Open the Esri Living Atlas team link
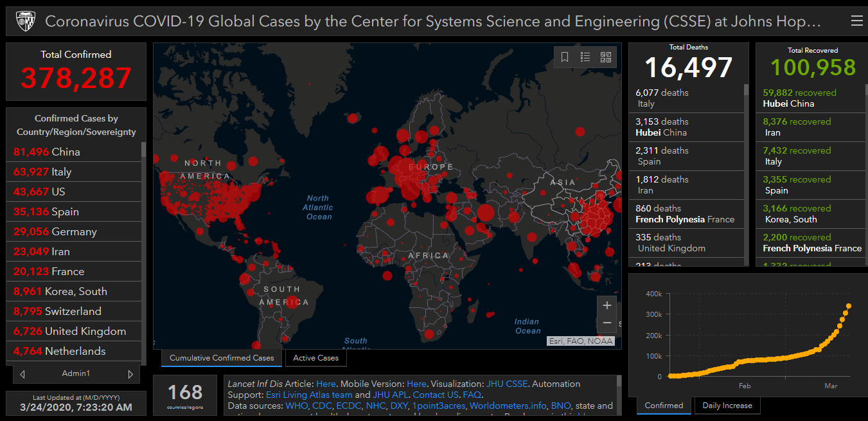 click(309, 395)
